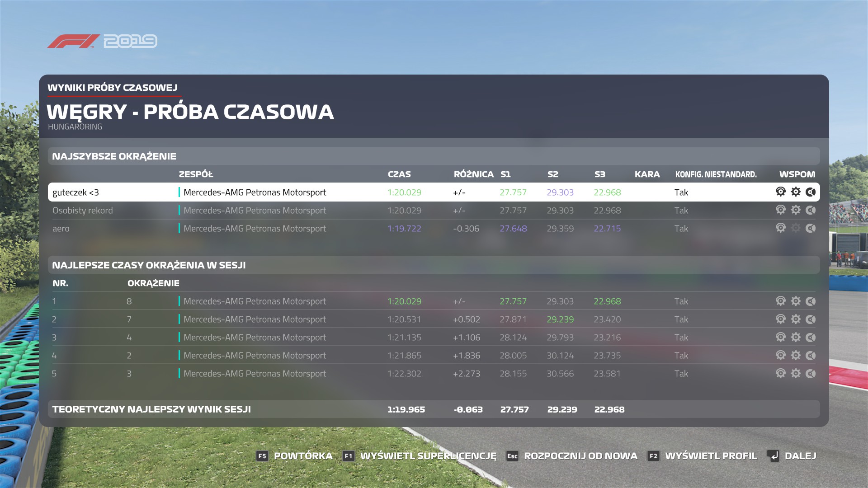
Task: Click session lap time 1:21.865
Action: pyautogui.click(x=404, y=356)
